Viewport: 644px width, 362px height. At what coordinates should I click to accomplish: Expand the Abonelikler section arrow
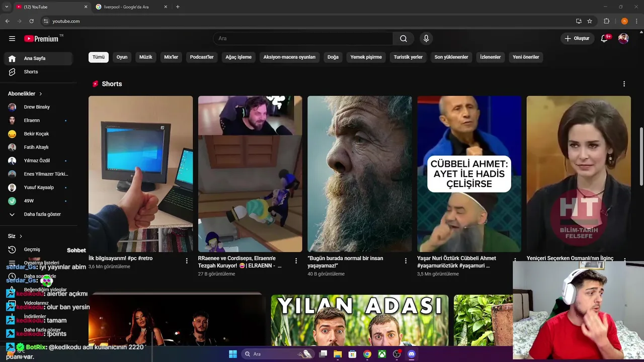pos(41,94)
